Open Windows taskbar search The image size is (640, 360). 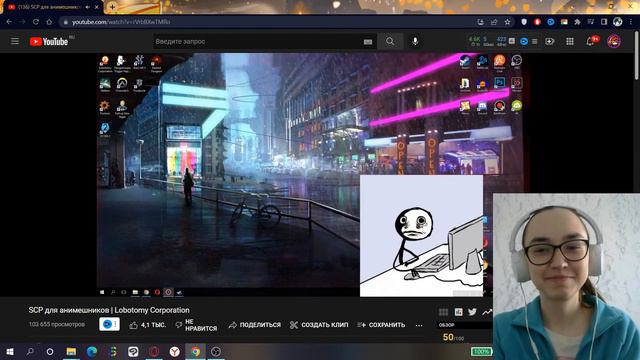click(30, 351)
